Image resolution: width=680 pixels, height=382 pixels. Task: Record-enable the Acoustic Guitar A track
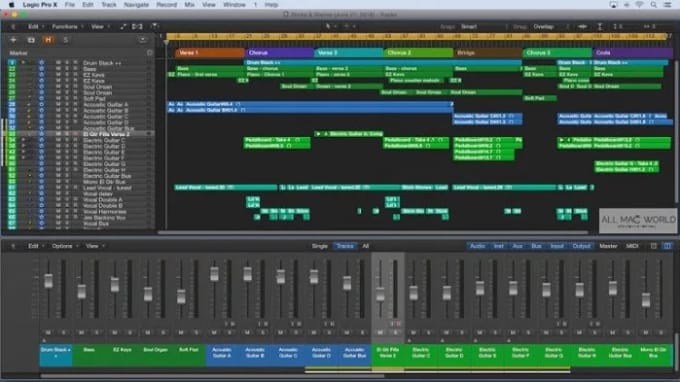pyautogui.click(x=75, y=104)
